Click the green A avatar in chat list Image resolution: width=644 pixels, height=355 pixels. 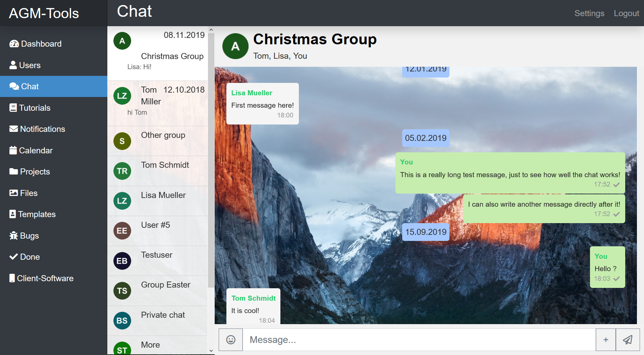click(x=122, y=41)
